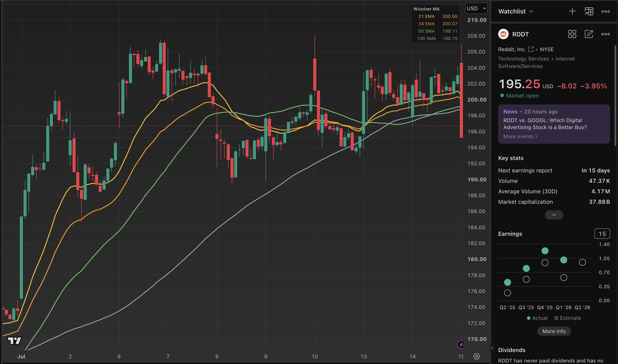
Task: Collapse the right panel with the arrow handle
Action: [x=492, y=348]
